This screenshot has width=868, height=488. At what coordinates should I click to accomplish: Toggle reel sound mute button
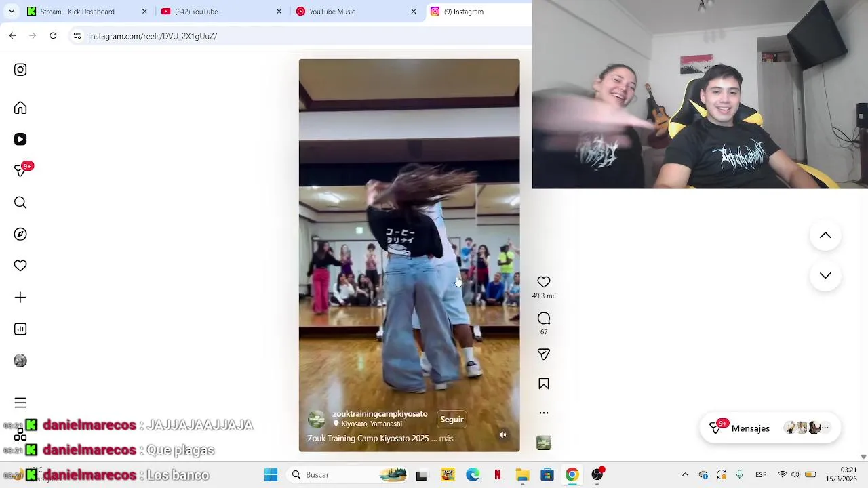pos(502,435)
